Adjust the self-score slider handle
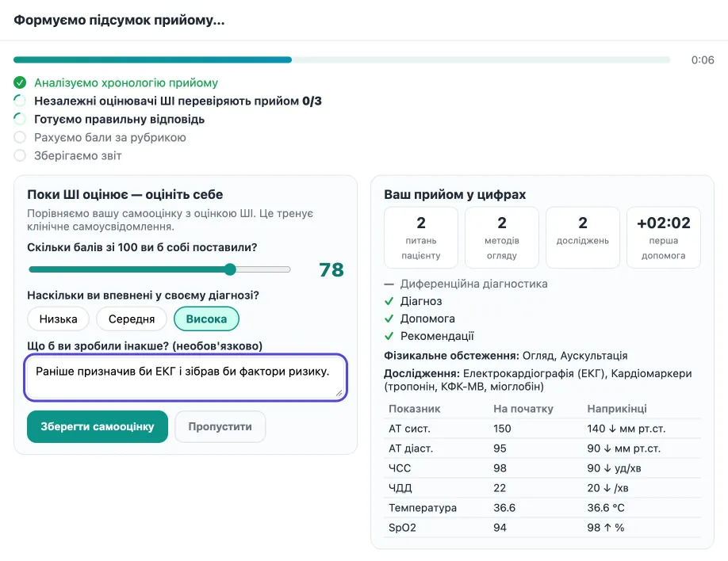 tap(230, 269)
